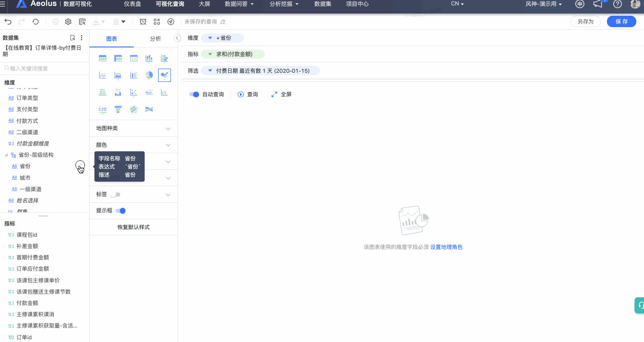This screenshot has width=644, height=342.
Task: Disable the 提示框 toggle
Action: pos(120,211)
